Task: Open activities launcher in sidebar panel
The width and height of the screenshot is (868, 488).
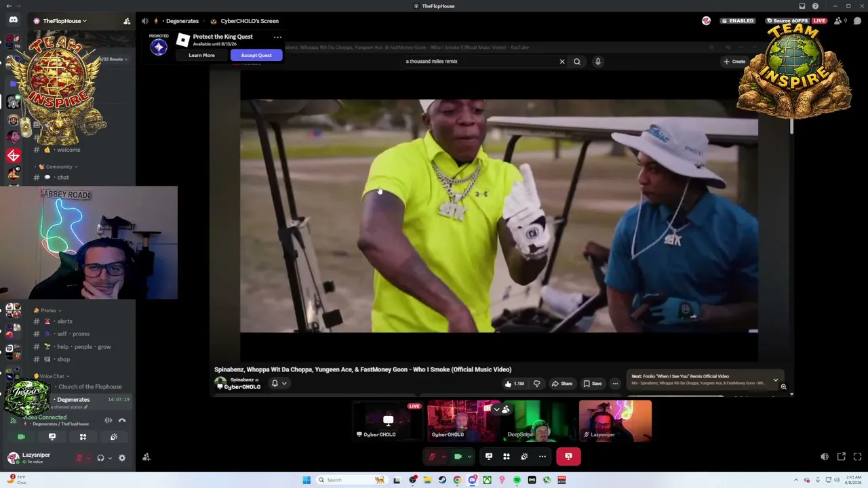Action: (83, 437)
